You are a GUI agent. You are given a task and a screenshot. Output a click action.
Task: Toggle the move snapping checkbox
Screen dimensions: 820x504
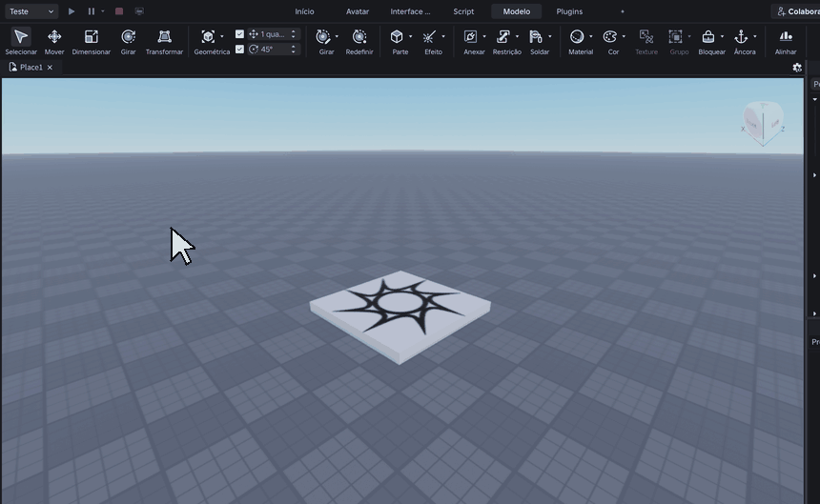pos(239,34)
